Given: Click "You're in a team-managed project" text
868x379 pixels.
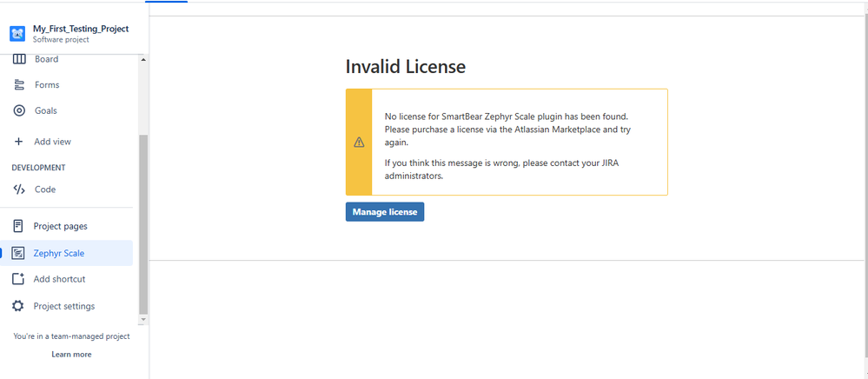Looking at the screenshot, I should pos(71,336).
